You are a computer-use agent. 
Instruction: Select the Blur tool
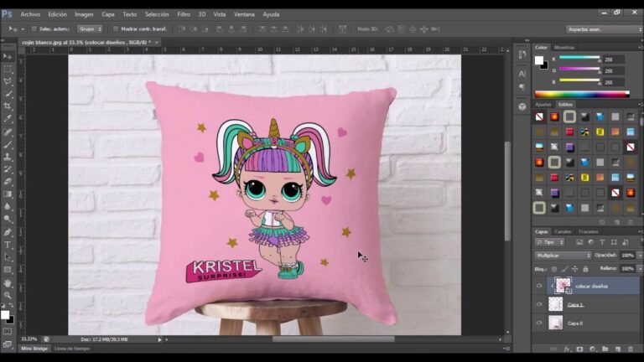8,206
